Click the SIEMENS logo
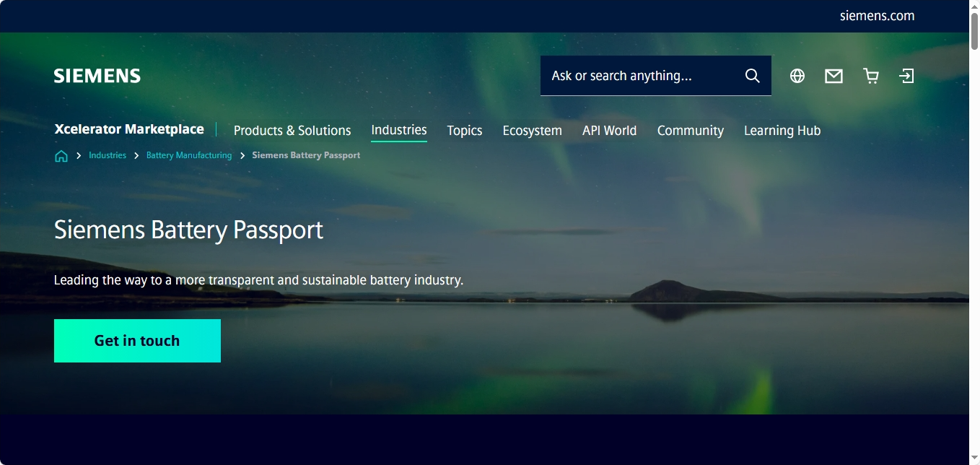The height and width of the screenshot is (465, 980). [x=97, y=75]
